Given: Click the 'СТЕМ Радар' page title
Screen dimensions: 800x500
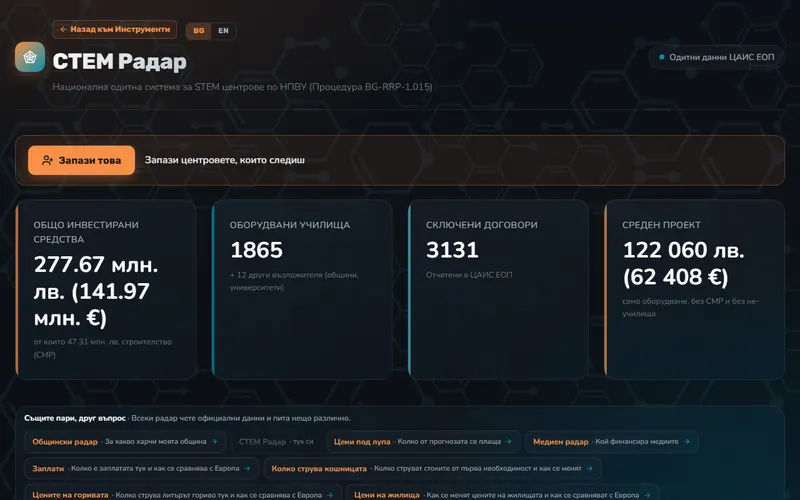Looking at the screenshot, I should click(x=119, y=61).
